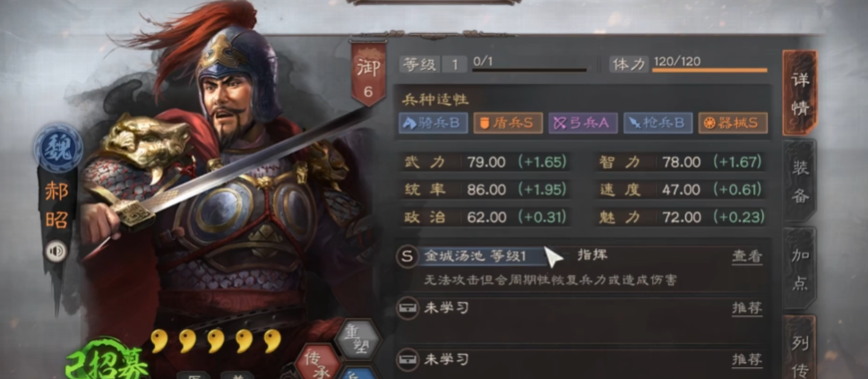Select the 盾兵S shield troop badge

[508, 123]
